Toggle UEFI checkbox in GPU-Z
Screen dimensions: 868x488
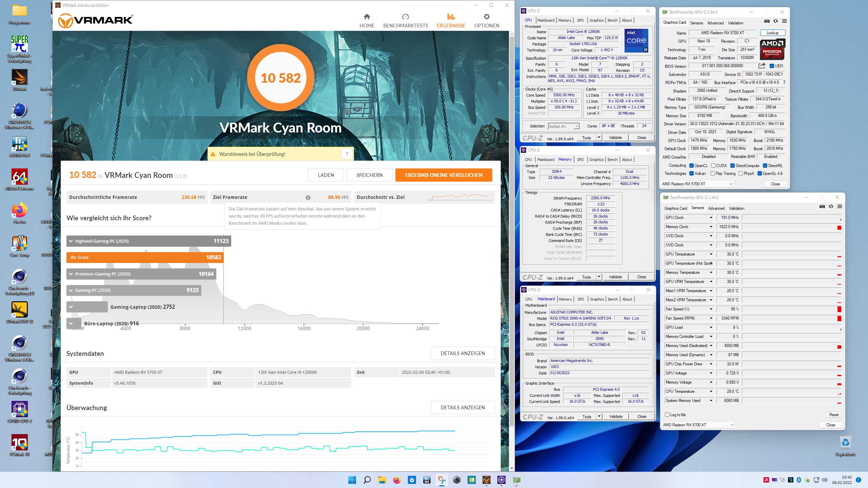click(x=772, y=66)
